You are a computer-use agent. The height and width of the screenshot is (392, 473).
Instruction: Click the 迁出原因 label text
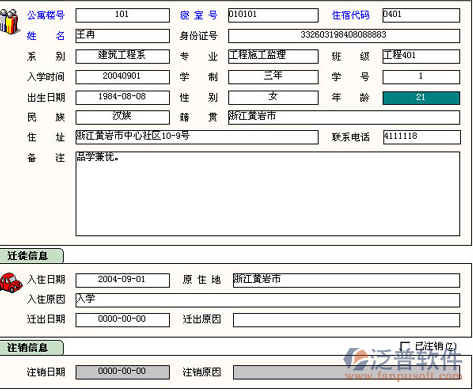[202, 319]
